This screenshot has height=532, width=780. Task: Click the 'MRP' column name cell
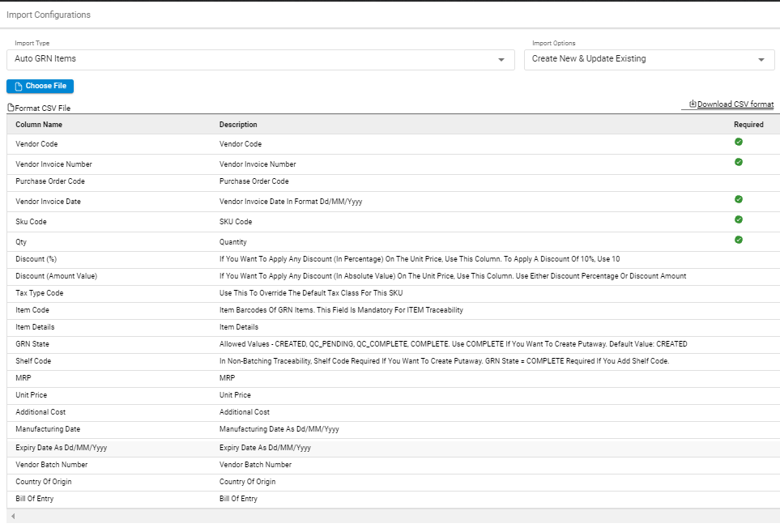pos(23,378)
